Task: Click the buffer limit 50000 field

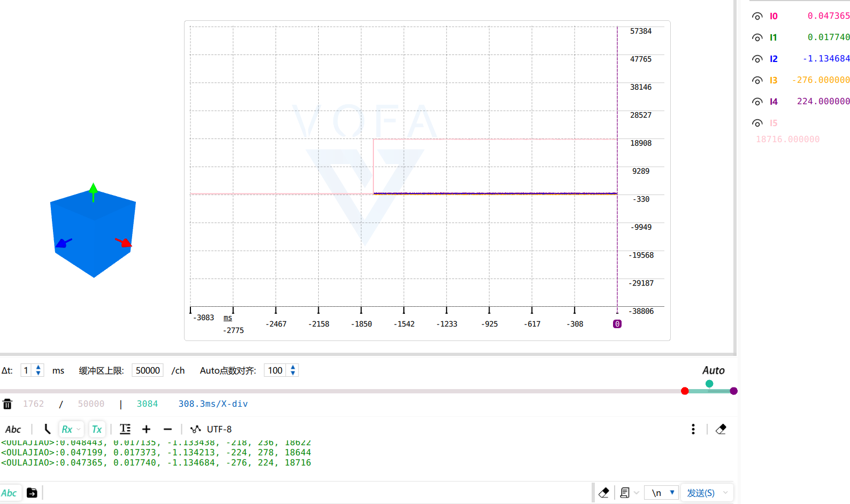Action: click(x=148, y=370)
